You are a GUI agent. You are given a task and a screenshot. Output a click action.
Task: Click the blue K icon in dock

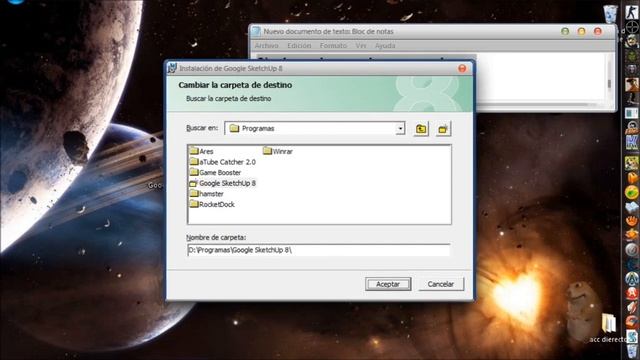(631, 142)
